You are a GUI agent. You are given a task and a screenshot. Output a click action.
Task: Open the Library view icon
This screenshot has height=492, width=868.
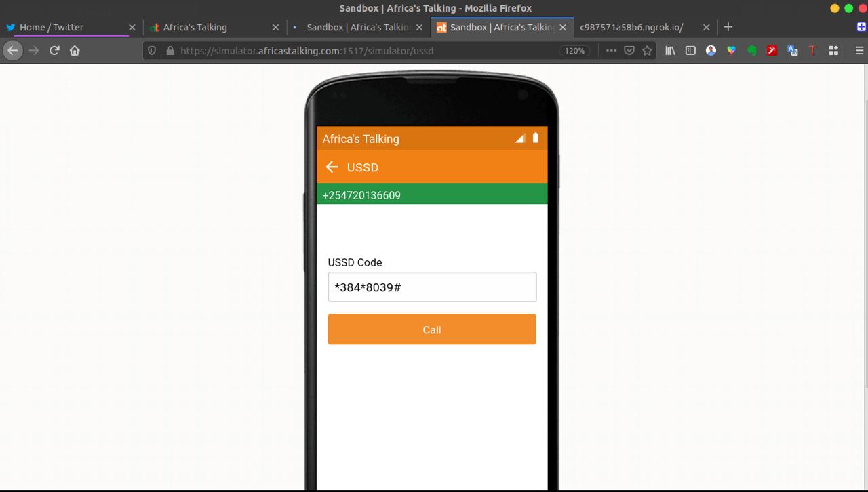(670, 50)
